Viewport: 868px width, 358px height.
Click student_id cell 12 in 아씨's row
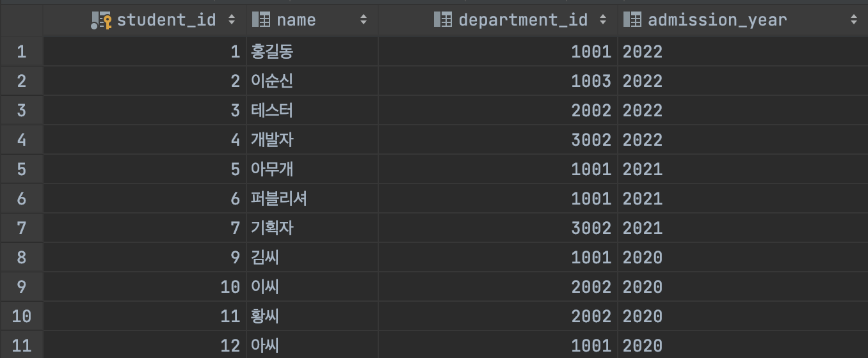tap(145, 345)
